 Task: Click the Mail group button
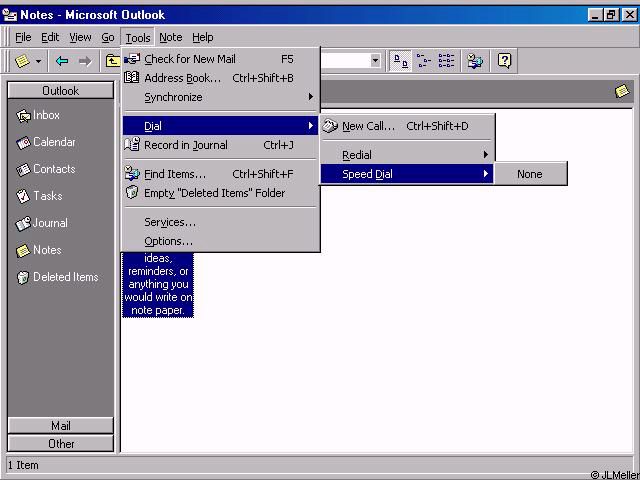61,426
